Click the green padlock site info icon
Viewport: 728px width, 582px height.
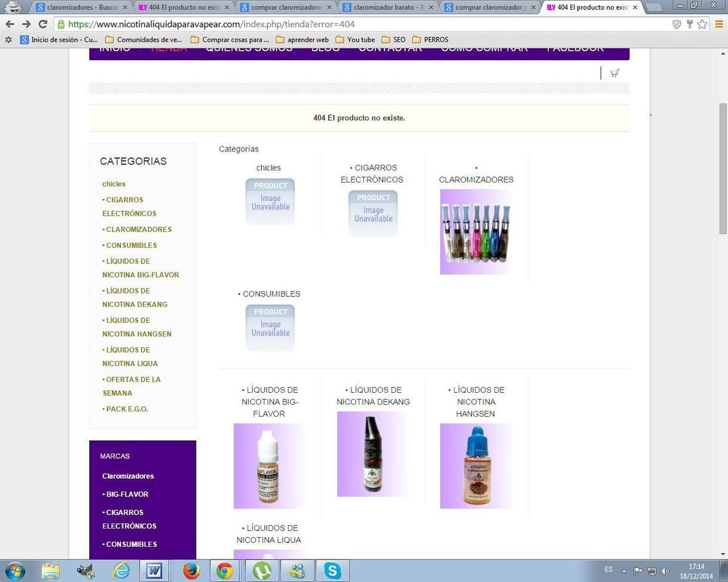click(x=60, y=24)
